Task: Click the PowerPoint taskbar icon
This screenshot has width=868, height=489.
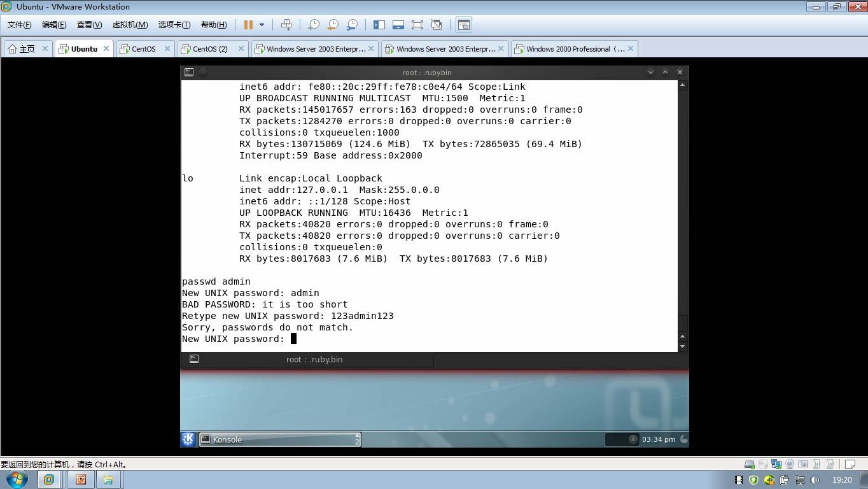Action: pos(80,479)
